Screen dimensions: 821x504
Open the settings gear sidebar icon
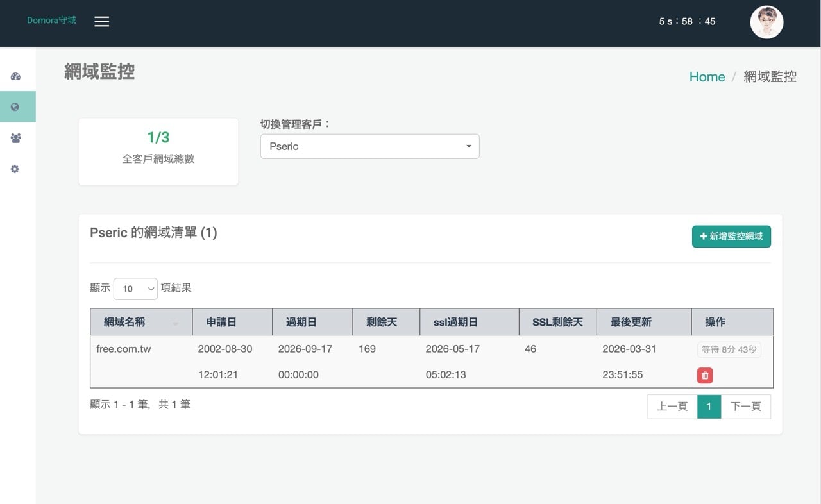pyautogui.click(x=15, y=169)
